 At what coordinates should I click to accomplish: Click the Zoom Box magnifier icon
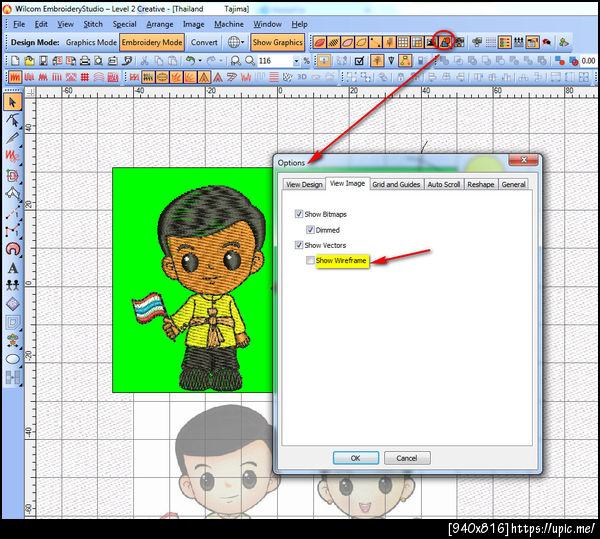coord(236,60)
